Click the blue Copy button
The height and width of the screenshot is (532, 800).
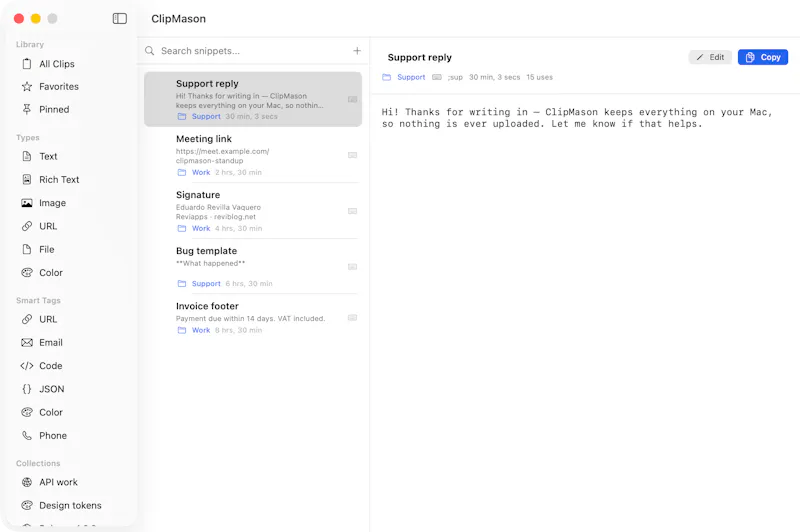point(763,57)
